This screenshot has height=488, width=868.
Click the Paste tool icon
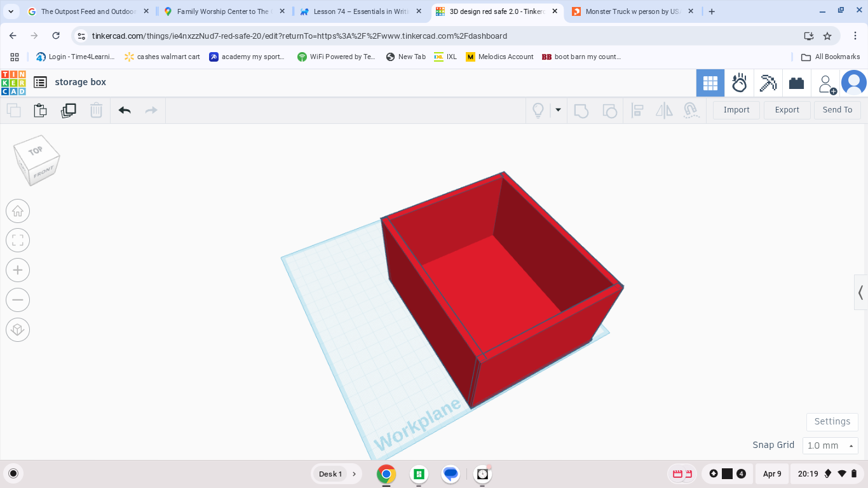[40, 110]
